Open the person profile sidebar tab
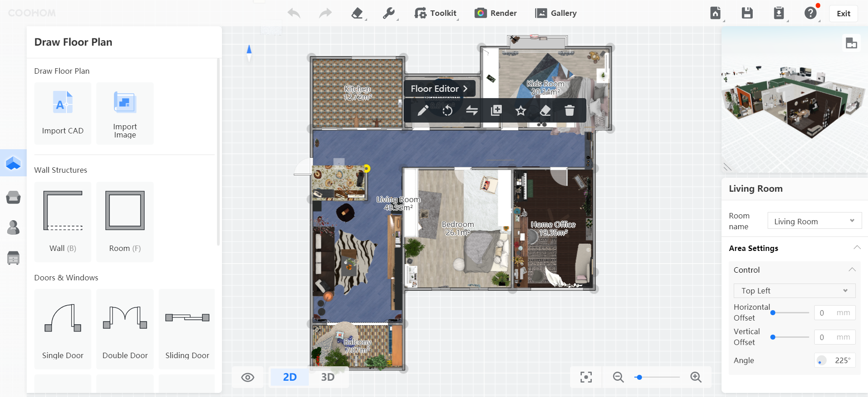Image resolution: width=868 pixels, height=397 pixels. pyautogui.click(x=13, y=227)
